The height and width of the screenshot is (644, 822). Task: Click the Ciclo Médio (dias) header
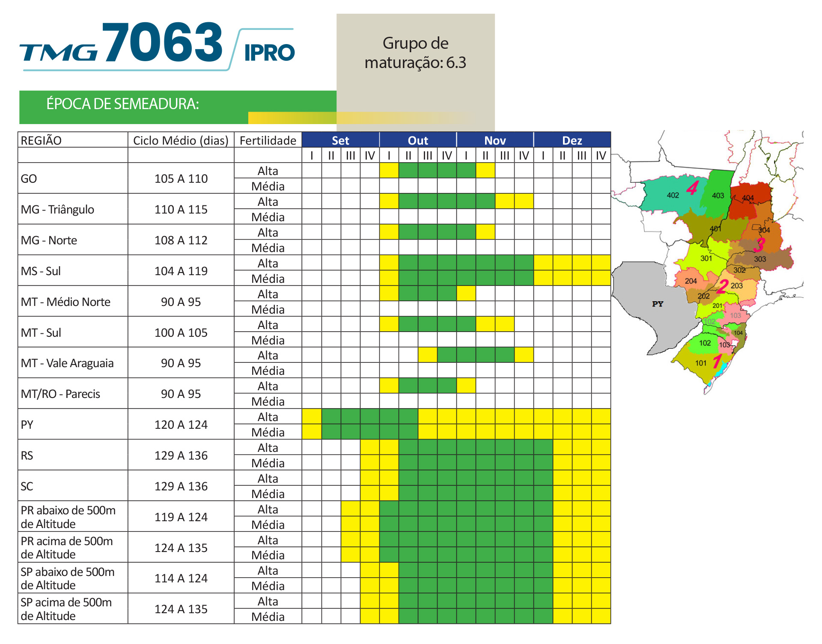(181, 140)
